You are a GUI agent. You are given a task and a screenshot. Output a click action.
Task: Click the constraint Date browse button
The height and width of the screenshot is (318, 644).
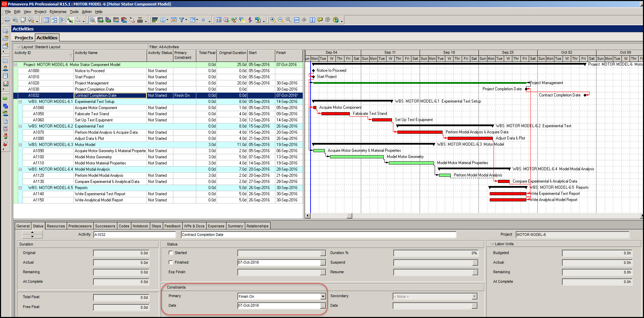[323, 306]
